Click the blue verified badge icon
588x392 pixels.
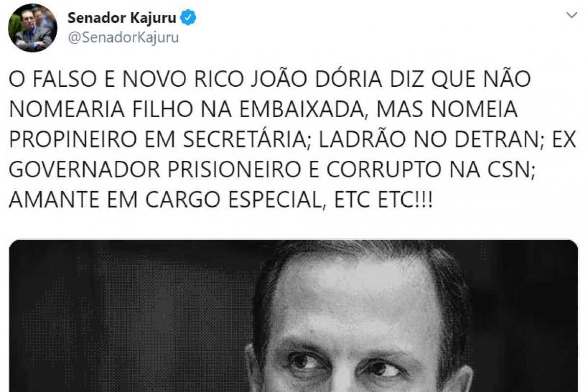(x=189, y=19)
